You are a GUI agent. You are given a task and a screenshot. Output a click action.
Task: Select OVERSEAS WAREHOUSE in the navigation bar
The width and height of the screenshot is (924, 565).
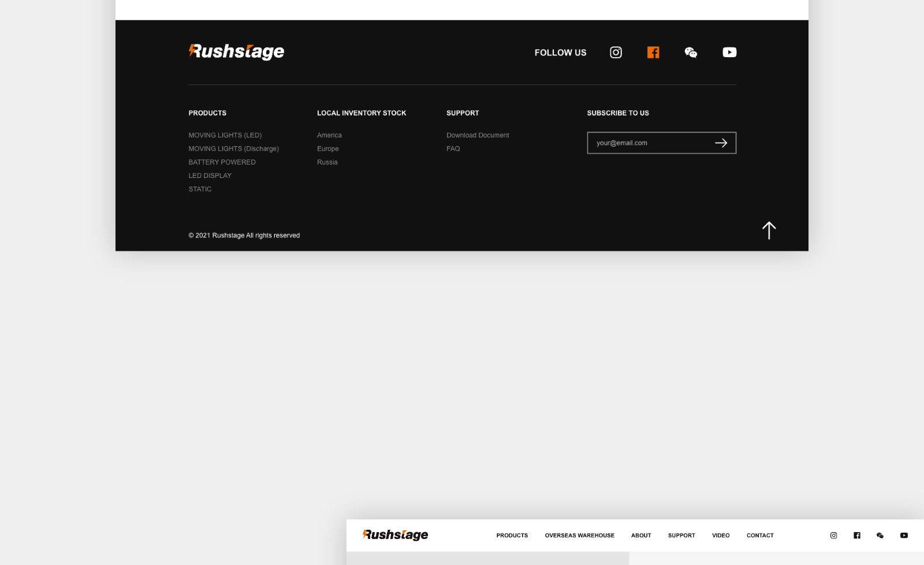tap(579, 536)
